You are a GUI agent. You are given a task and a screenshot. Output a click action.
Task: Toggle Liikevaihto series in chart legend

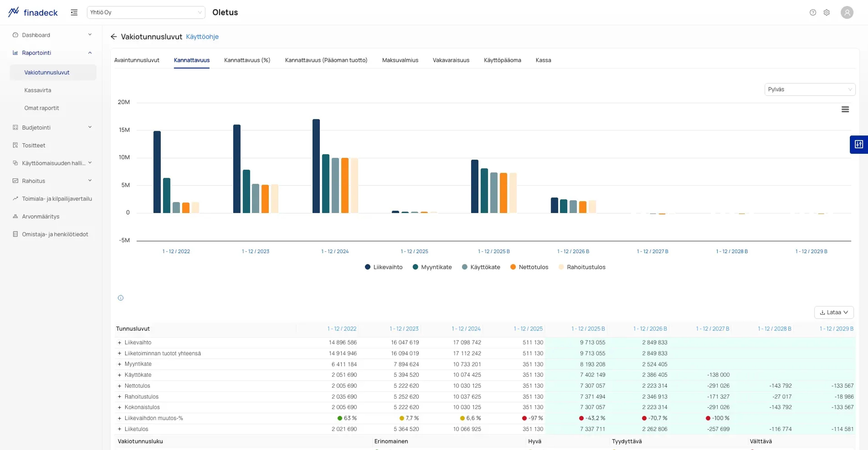[383, 267]
